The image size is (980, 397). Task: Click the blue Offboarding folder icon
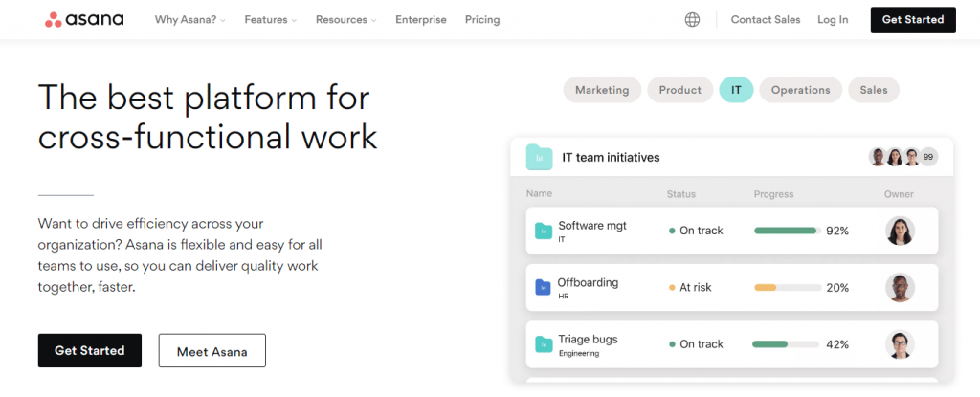(544, 288)
